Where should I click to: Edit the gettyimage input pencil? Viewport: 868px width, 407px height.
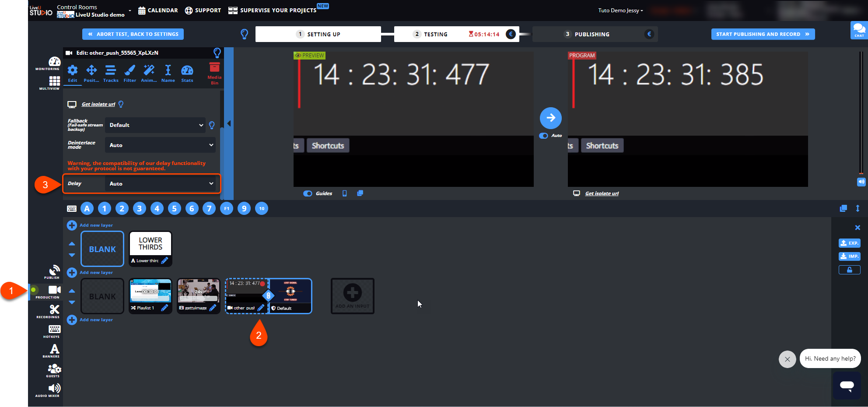(x=213, y=308)
